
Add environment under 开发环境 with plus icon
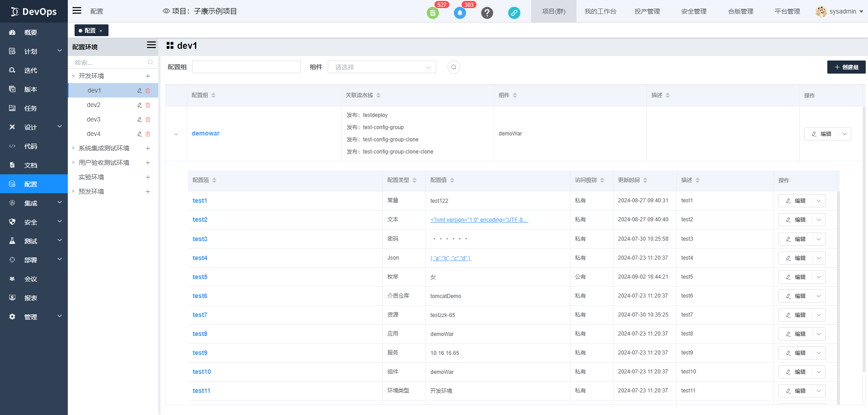[x=148, y=76]
